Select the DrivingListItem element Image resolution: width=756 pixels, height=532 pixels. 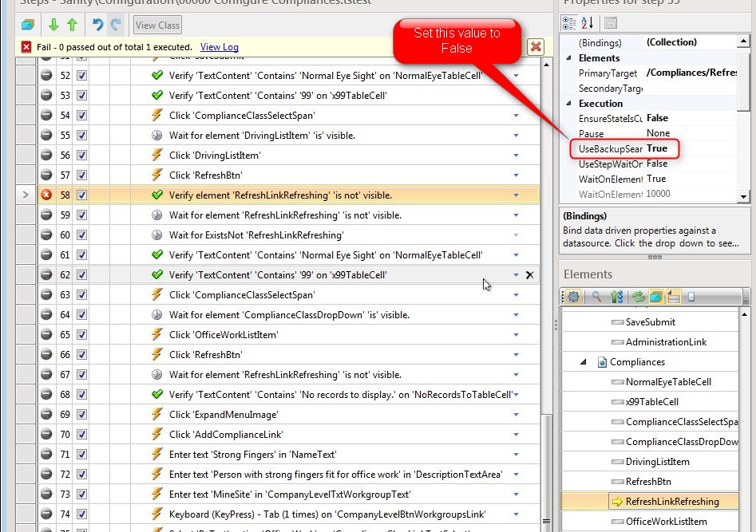pos(657,462)
